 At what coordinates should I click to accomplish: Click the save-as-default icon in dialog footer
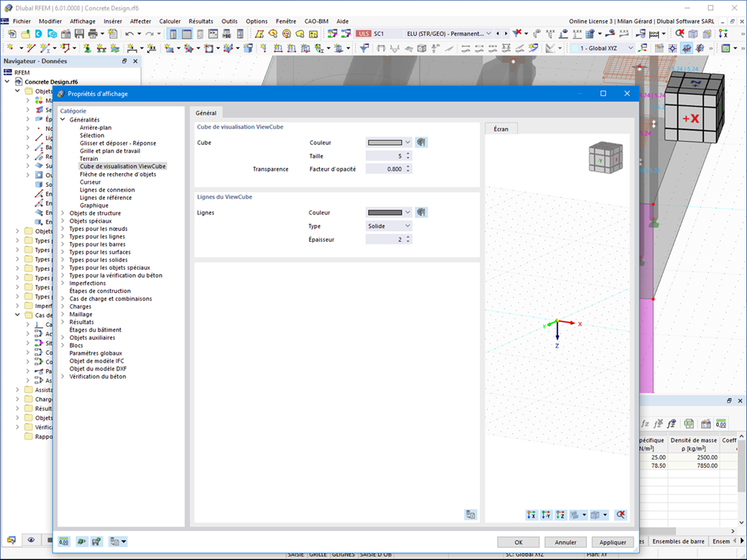pyautogui.click(x=97, y=541)
